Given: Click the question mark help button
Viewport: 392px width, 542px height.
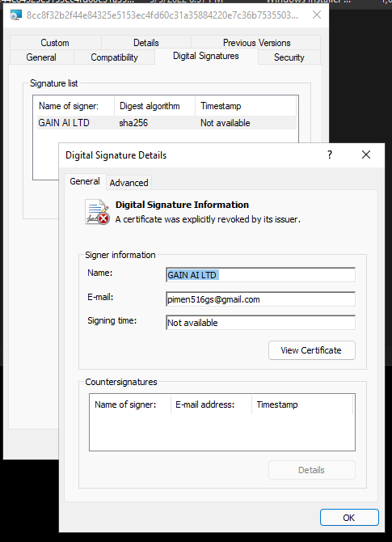Looking at the screenshot, I should pyautogui.click(x=330, y=155).
